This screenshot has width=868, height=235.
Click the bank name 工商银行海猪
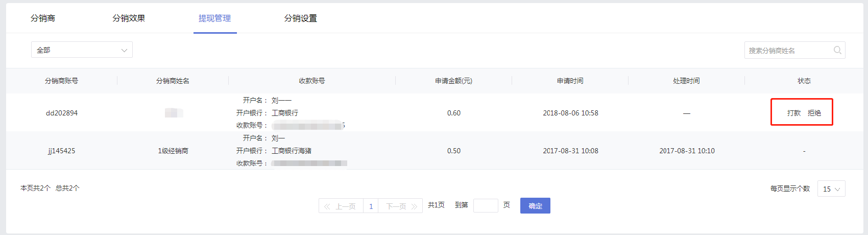point(292,151)
